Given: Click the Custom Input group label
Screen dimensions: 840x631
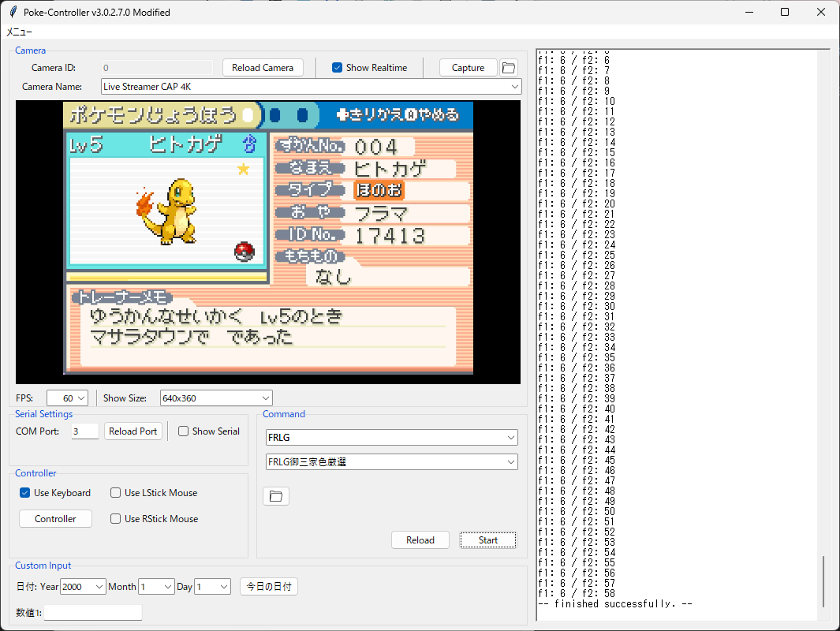Looking at the screenshot, I should [x=43, y=566].
